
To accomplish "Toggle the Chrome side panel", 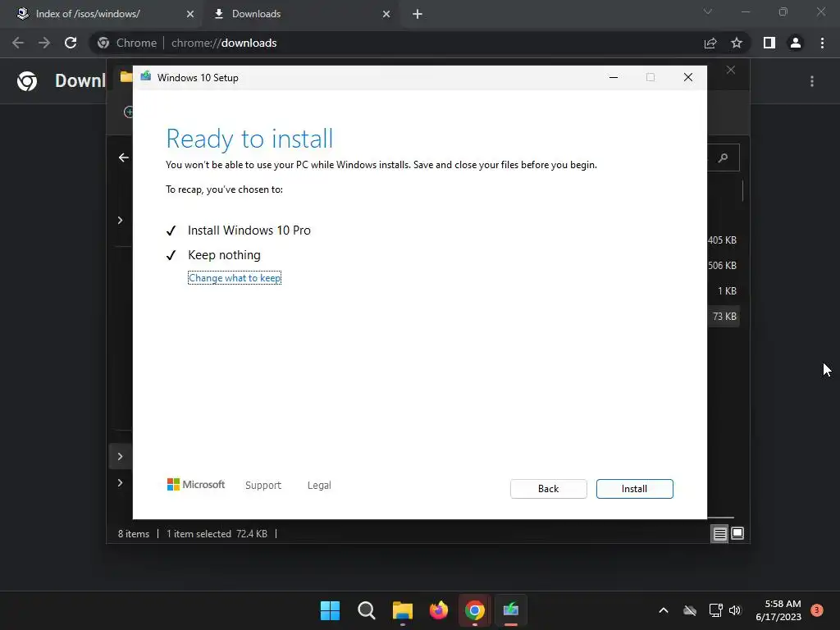I will 769,43.
